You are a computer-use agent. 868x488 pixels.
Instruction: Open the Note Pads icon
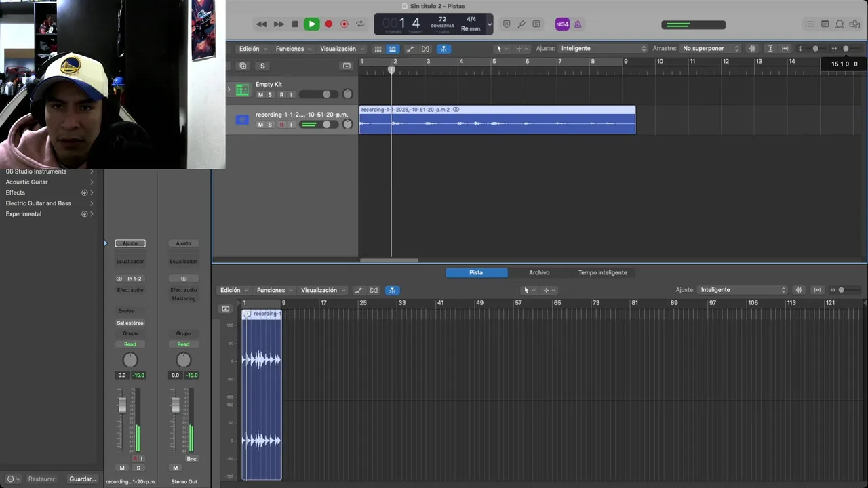tap(825, 24)
